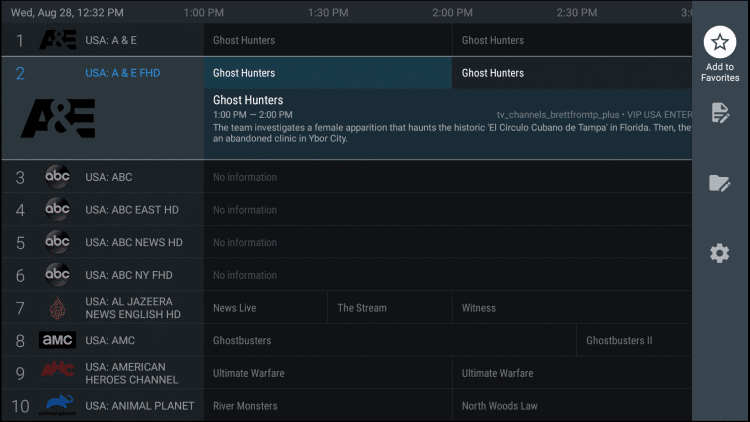Click the 2:00 PM timeline marker
Image resolution: width=750 pixels, height=422 pixels.
[452, 12]
